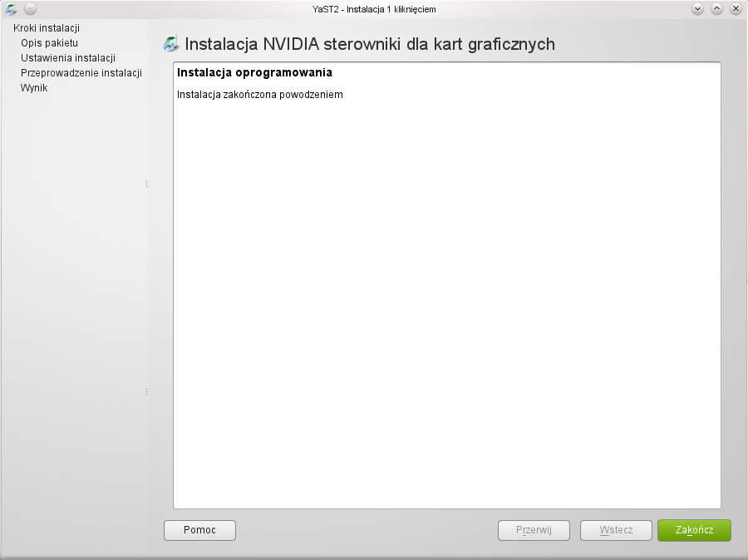The width and height of the screenshot is (748, 560).
Task: Click the 'Instalacja oprogramowania' bold heading
Action: [254, 73]
